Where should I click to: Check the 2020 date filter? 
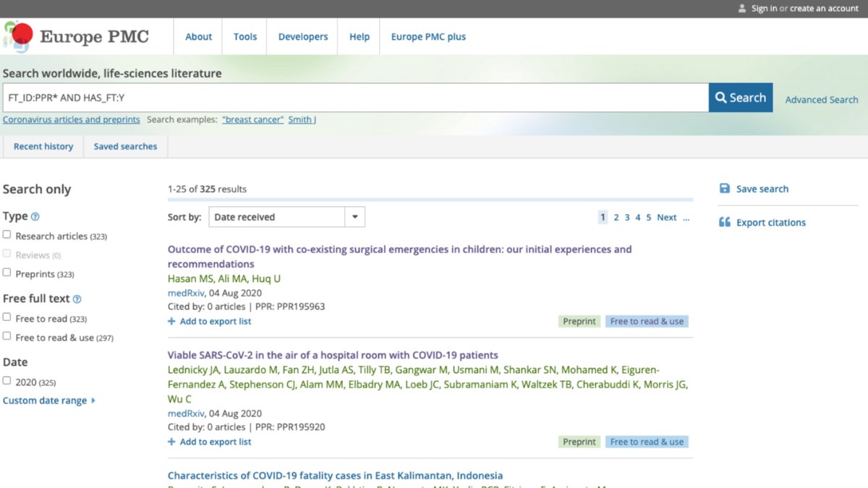(x=7, y=380)
